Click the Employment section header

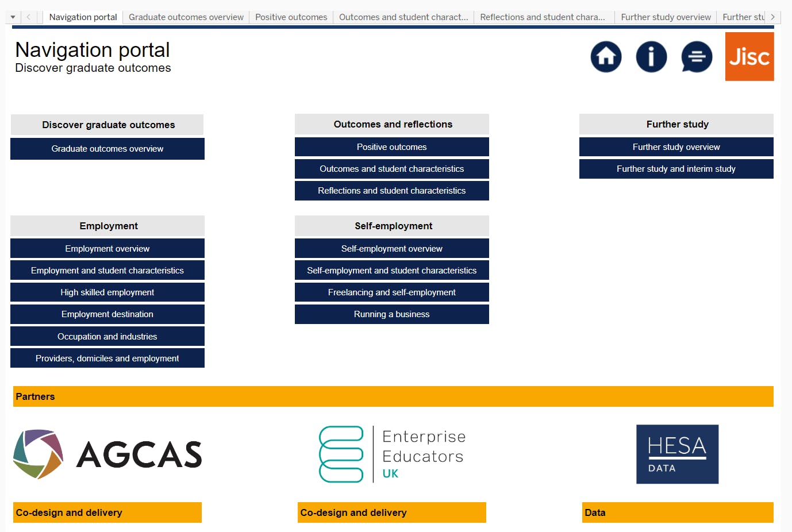[x=107, y=226]
